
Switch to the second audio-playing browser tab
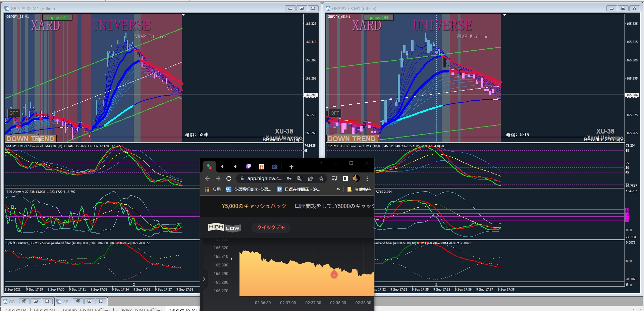pos(235,167)
